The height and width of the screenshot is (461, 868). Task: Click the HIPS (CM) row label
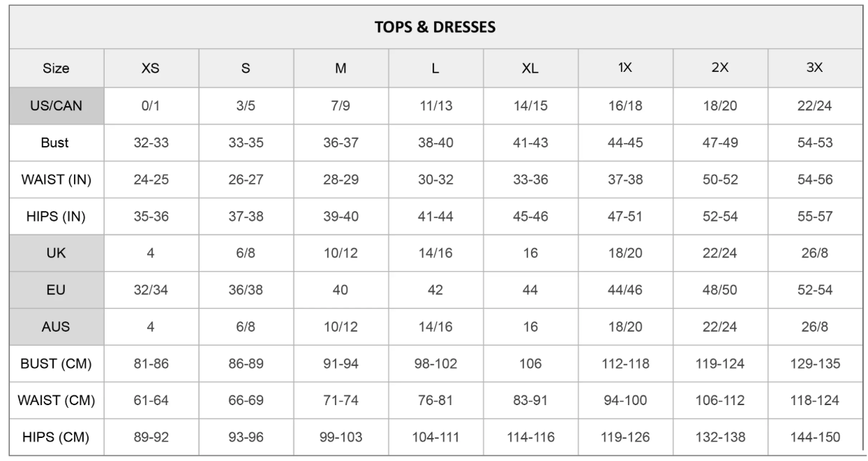coord(57,438)
